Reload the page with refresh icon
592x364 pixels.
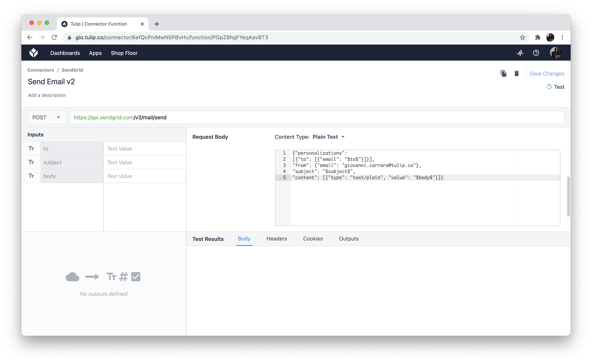click(x=54, y=37)
